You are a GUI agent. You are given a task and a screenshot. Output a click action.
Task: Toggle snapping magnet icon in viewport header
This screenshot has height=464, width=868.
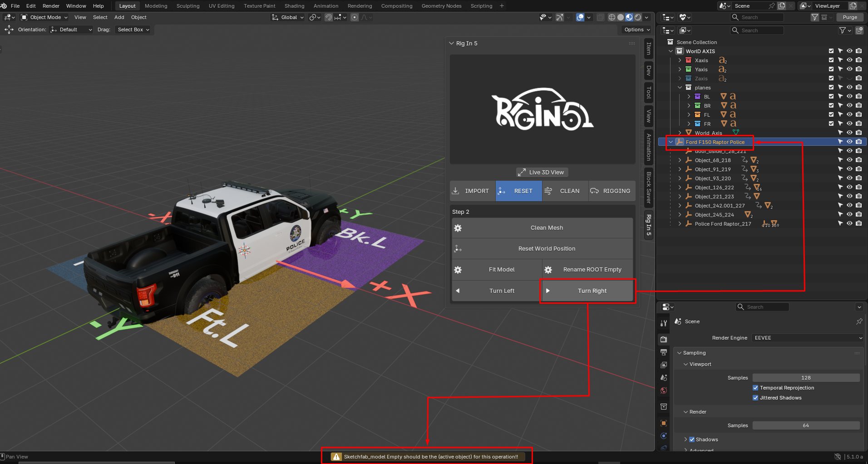pos(329,17)
